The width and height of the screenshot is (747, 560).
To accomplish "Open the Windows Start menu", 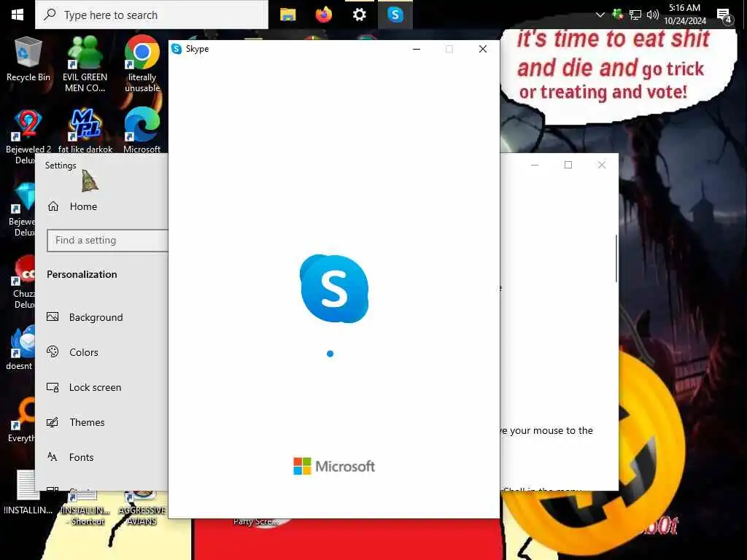I will (18, 15).
